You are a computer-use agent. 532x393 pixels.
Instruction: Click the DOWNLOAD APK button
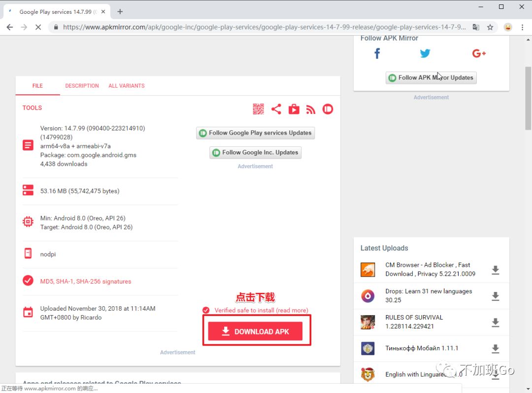[255, 331]
